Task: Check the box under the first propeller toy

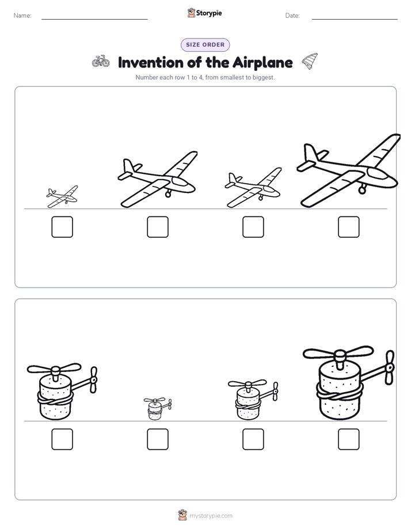Action: point(62,439)
